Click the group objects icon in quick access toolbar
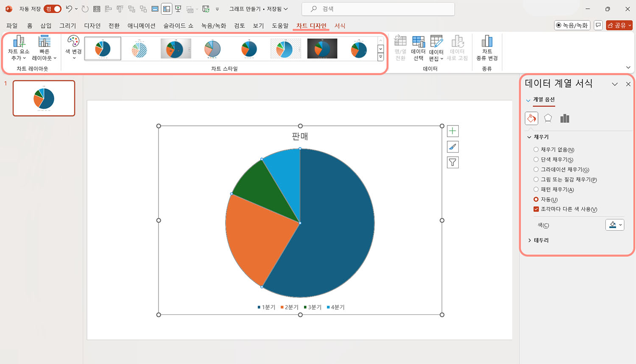 point(143,8)
